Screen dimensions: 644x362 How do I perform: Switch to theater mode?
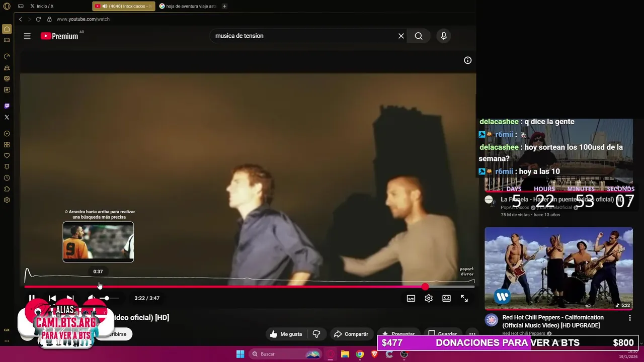446,298
